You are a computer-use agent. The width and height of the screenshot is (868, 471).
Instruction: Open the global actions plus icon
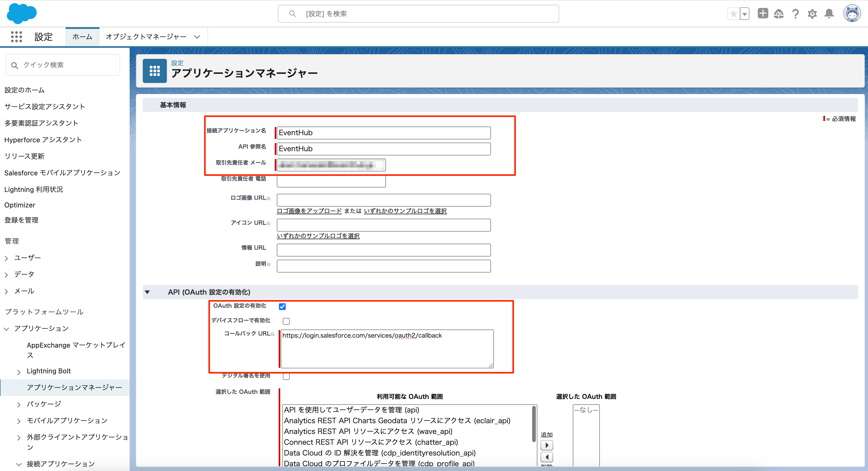763,13
